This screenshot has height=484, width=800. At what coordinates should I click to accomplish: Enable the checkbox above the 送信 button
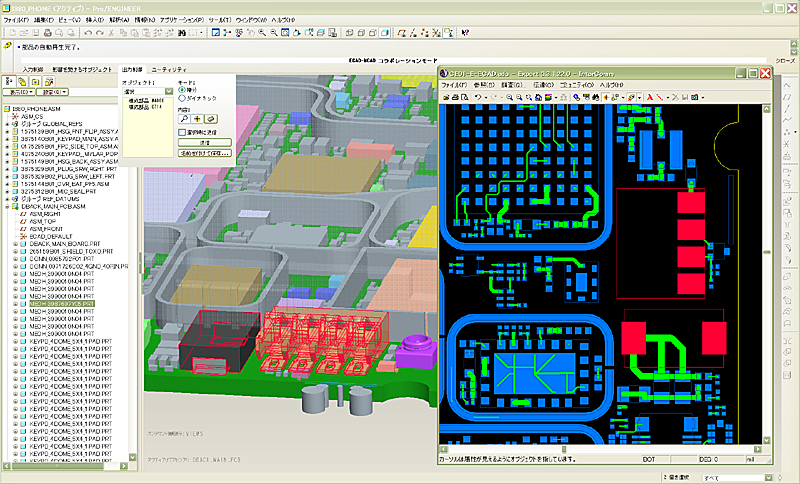tap(180, 131)
